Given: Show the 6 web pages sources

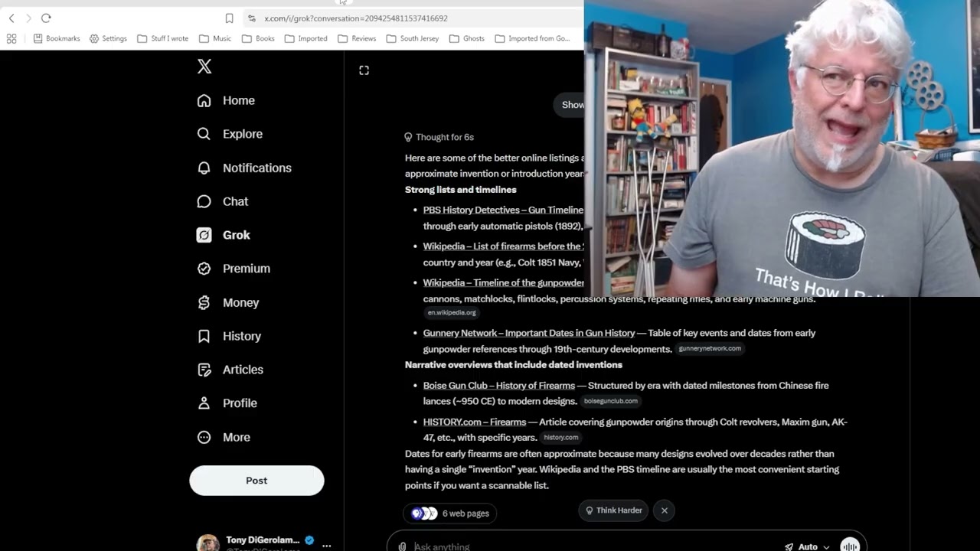Looking at the screenshot, I should pos(450,514).
